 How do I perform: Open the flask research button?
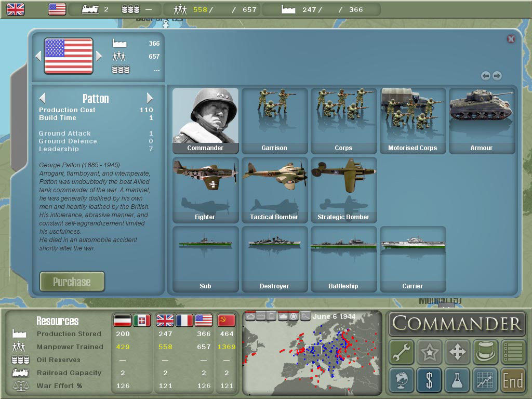coord(457,380)
